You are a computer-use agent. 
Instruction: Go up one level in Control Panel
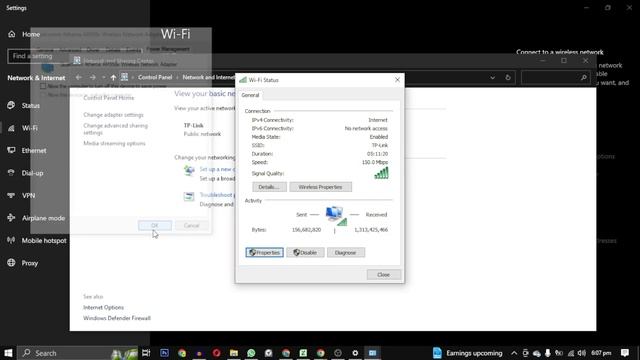(x=113, y=77)
